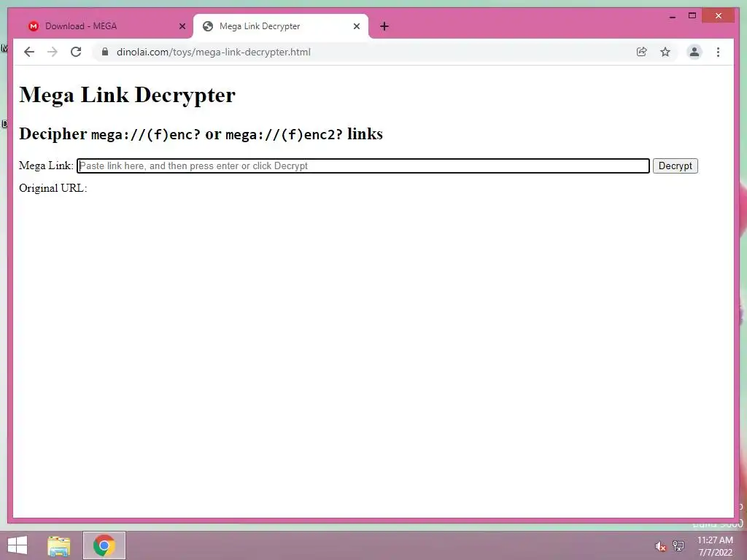Open File Explorer from taskbar
747x560 pixels.
(59, 545)
